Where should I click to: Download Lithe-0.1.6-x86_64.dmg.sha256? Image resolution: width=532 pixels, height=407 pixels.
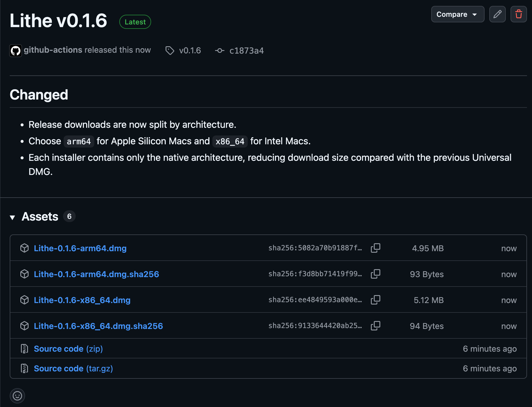click(x=98, y=326)
